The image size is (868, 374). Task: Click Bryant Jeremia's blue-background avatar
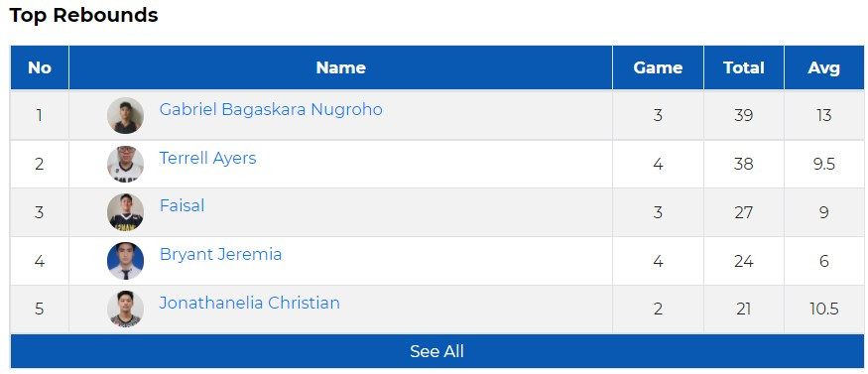(126, 261)
